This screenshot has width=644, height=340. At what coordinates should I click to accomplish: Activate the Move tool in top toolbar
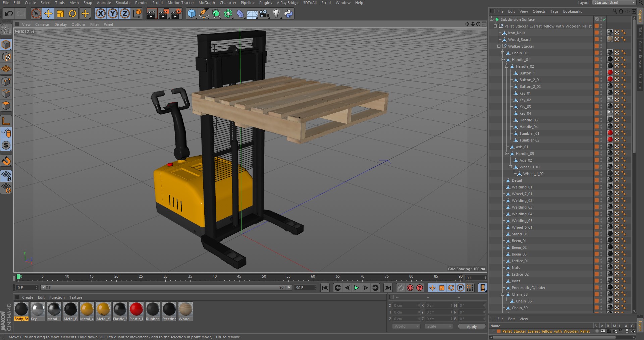click(x=48, y=13)
